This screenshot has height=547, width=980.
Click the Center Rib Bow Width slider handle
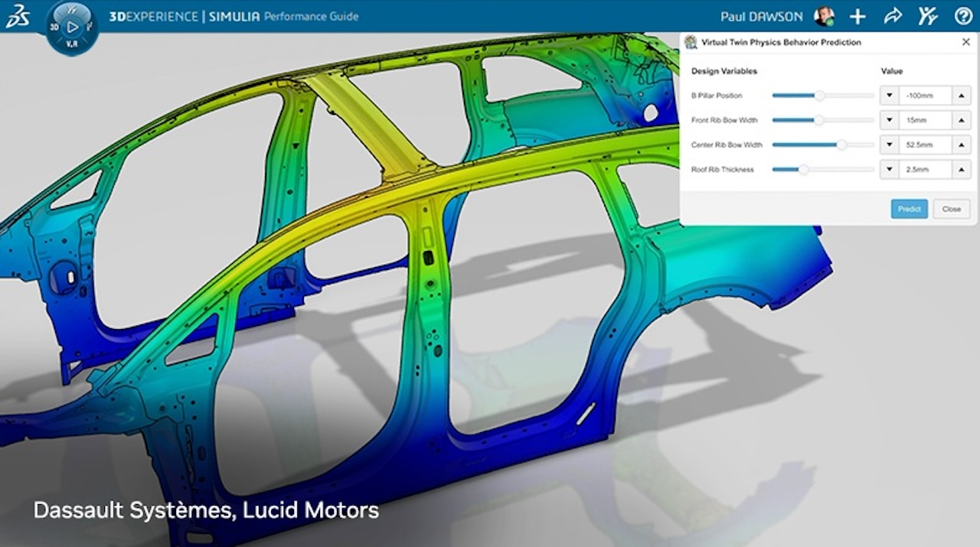tap(841, 145)
